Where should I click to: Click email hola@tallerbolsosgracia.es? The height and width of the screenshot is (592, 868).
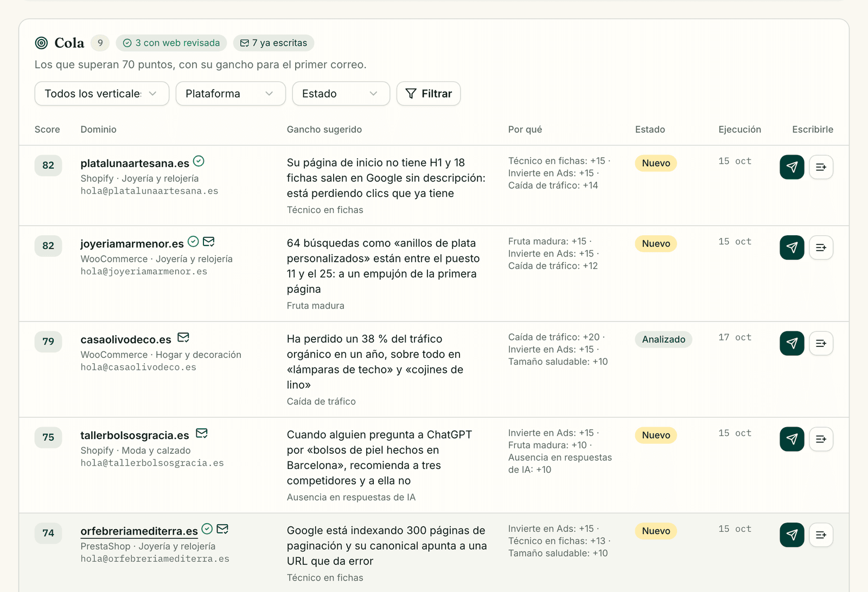152,463
